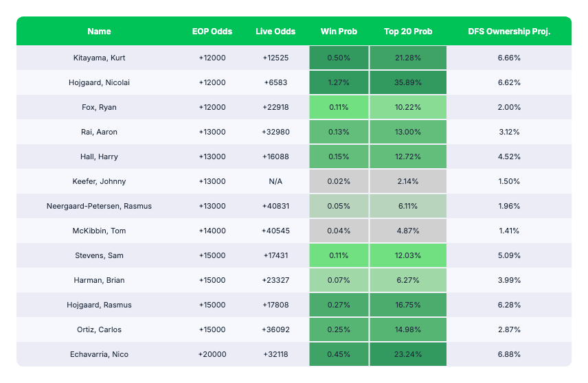Click the 1.27% win probability cell
The width and height of the screenshot is (588, 383).
[x=339, y=82]
